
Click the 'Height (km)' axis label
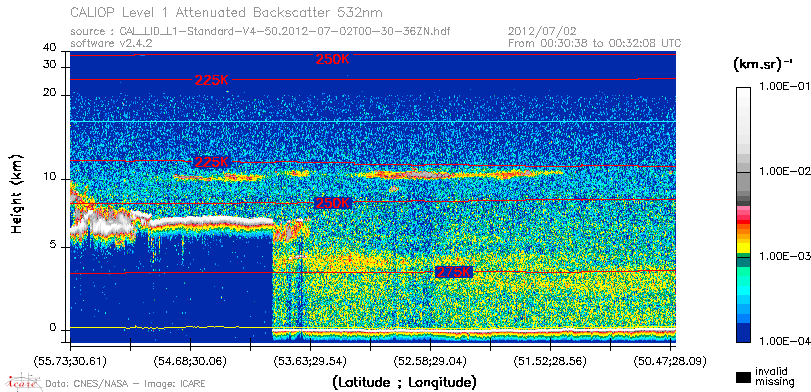coord(18,193)
